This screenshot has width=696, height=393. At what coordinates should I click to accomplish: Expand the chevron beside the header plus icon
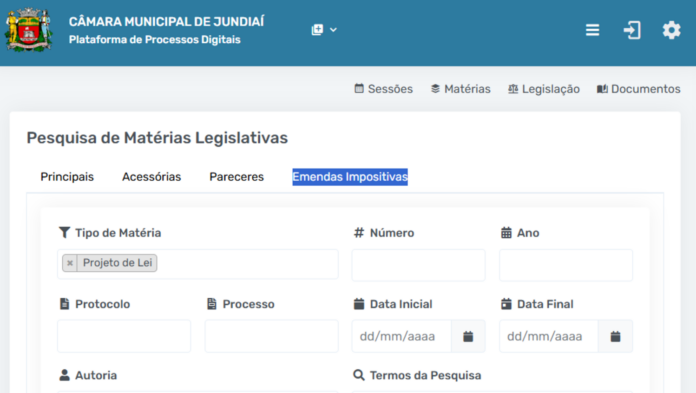click(x=333, y=30)
